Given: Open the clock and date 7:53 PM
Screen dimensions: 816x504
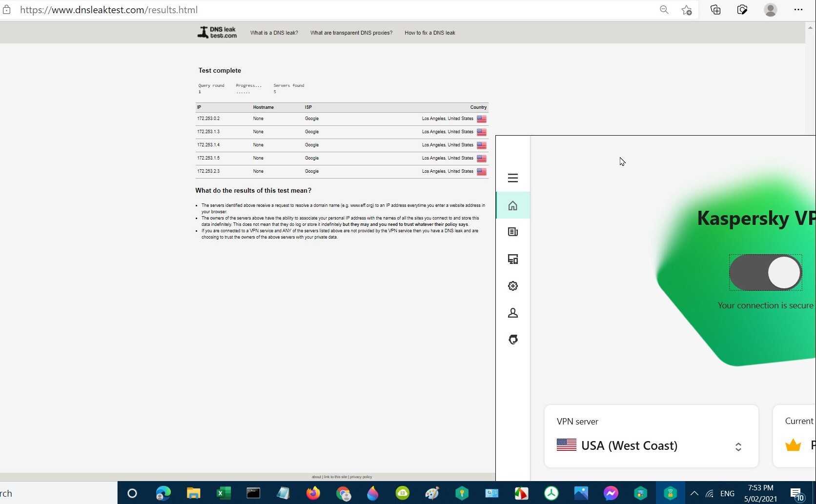Looking at the screenshot, I should pos(760,493).
